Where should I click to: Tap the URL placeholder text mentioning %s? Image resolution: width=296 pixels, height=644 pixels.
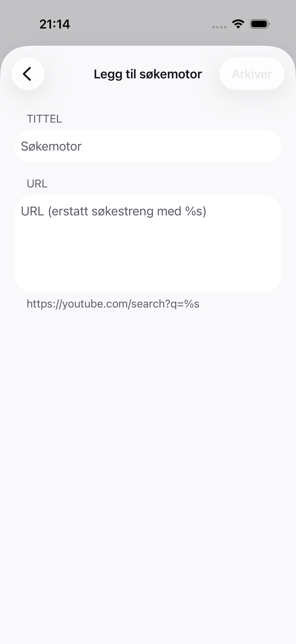[x=113, y=211]
